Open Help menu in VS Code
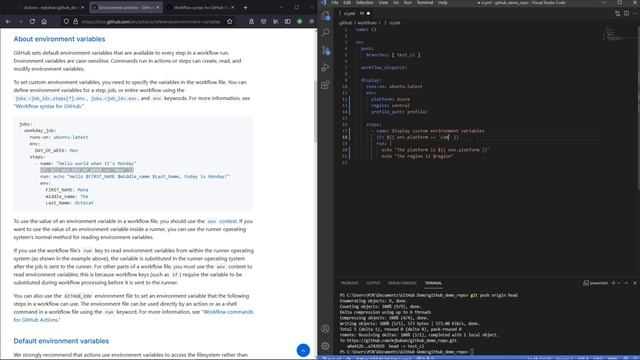Image resolution: width=640 pixels, height=360 pixels. tap(443, 2)
